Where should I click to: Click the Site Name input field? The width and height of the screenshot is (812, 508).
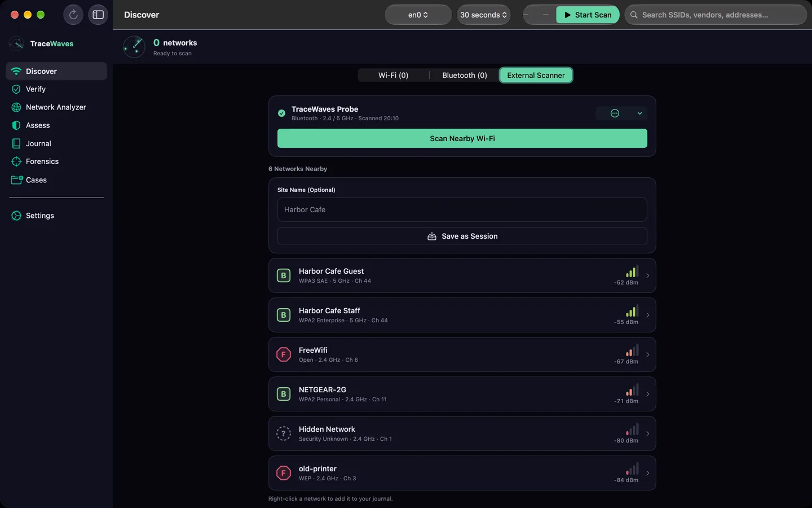point(462,209)
